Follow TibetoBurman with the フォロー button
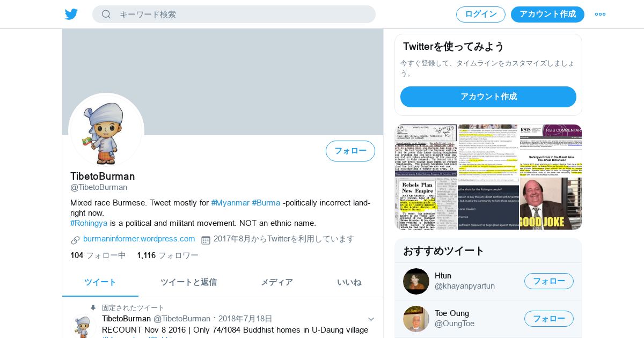Viewport: 644px width, 338px height. 350,151
